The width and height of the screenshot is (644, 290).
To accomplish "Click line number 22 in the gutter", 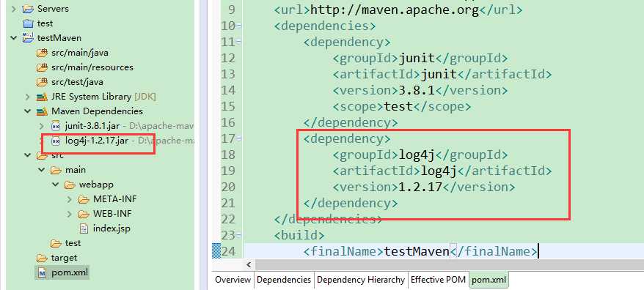I will pos(228,220).
